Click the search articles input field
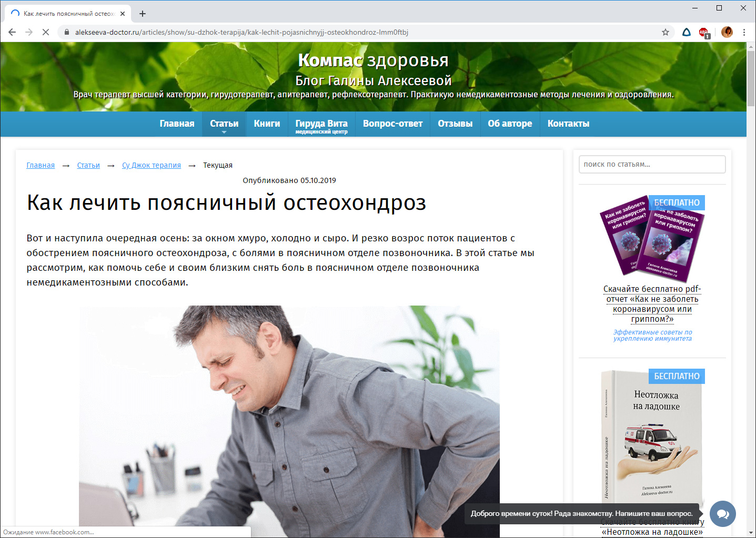This screenshot has height=538, width=756. click(652, 164)
